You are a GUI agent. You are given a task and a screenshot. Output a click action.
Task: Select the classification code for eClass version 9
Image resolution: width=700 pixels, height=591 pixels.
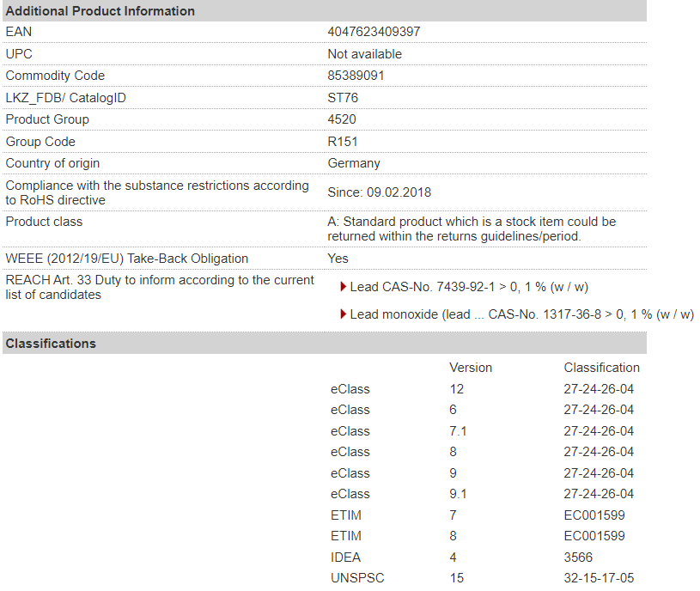tap(599, 472)
